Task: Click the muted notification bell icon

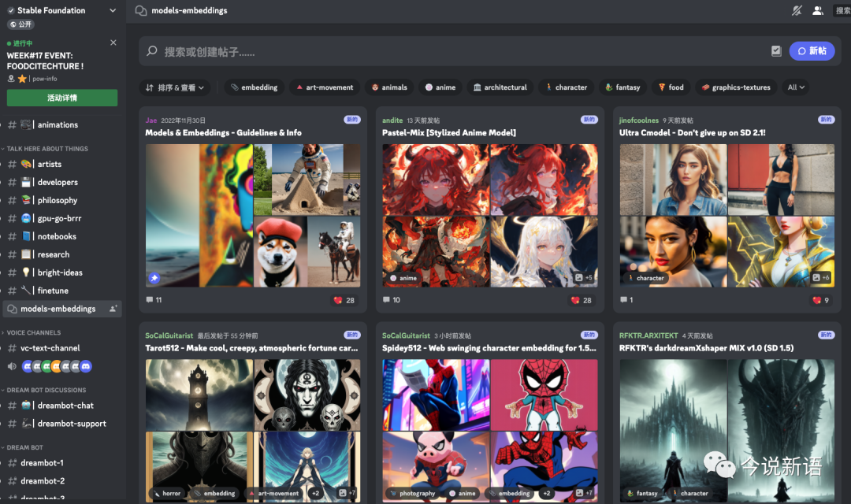Action: pyautogui.click(x=797, y=10)
